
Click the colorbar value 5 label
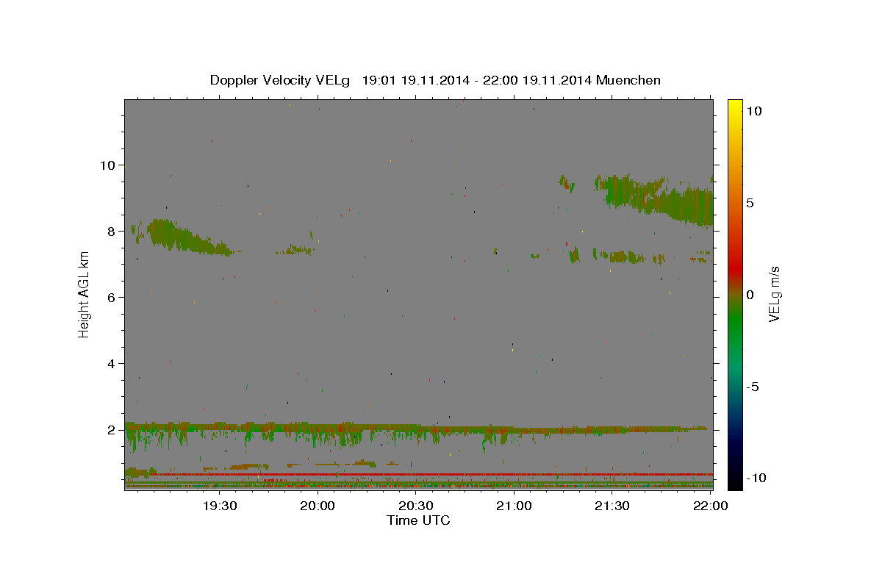[x=750, y=203]
